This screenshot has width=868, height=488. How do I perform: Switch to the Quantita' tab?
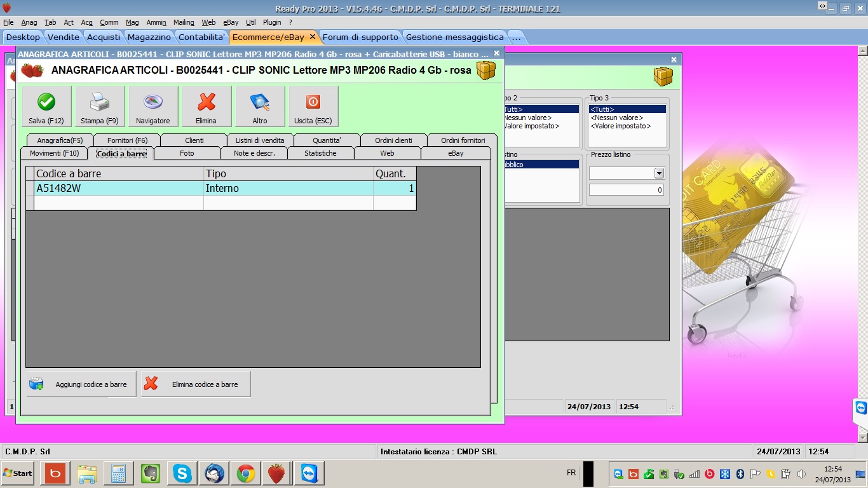point(327,140)
